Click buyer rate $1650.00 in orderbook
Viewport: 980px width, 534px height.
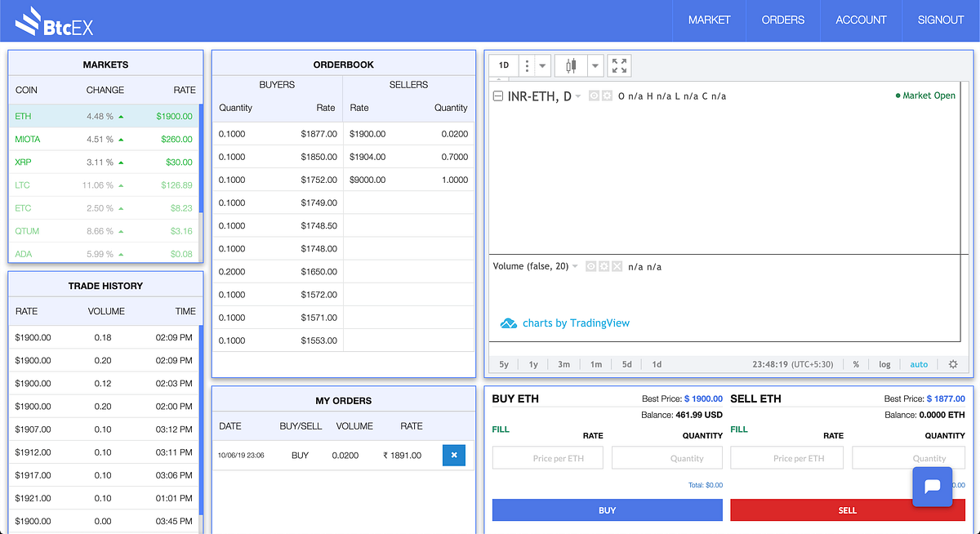click(318, 271)
